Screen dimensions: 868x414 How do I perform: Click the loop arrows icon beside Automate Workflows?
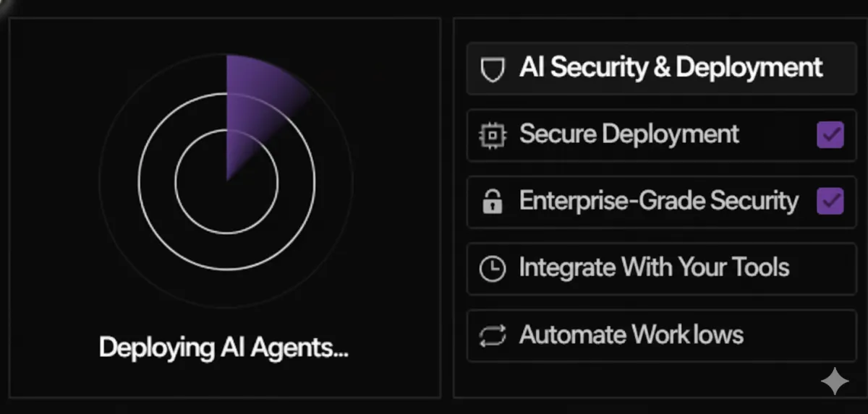pyautogui.click(x=492, y=335)
